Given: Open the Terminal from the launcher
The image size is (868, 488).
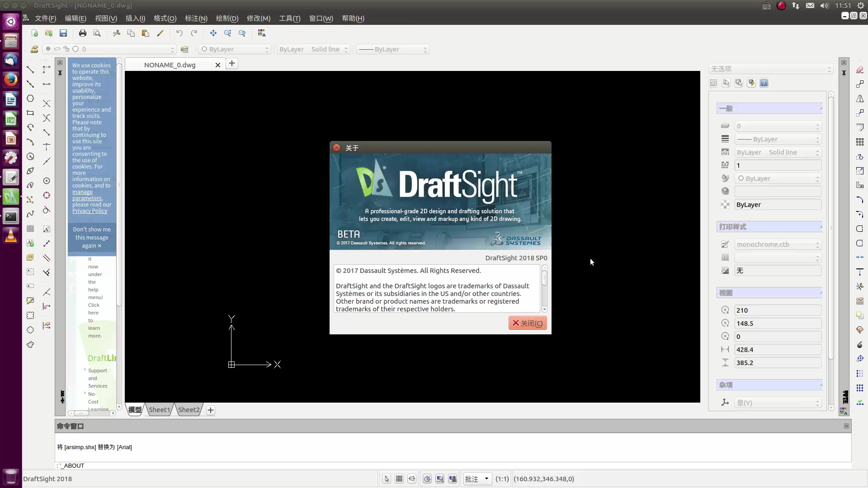Looking at the screenshot, I should (x=11, y=216).
